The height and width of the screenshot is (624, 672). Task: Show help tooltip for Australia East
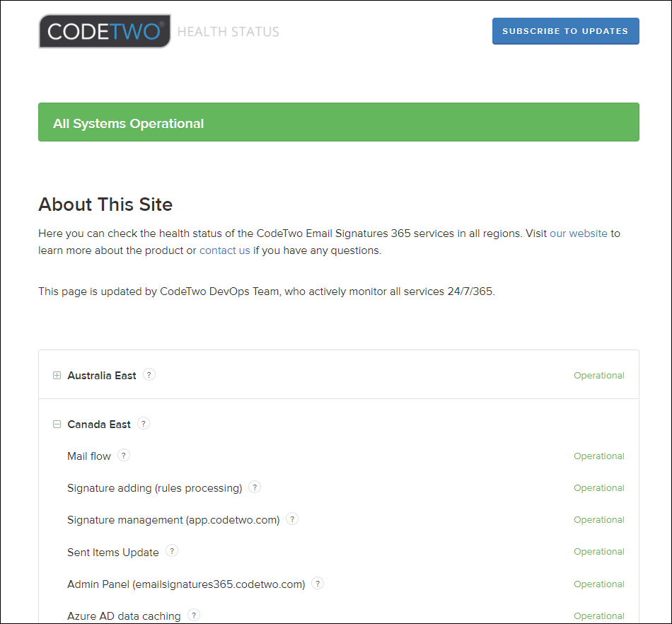tap(149, 374)
